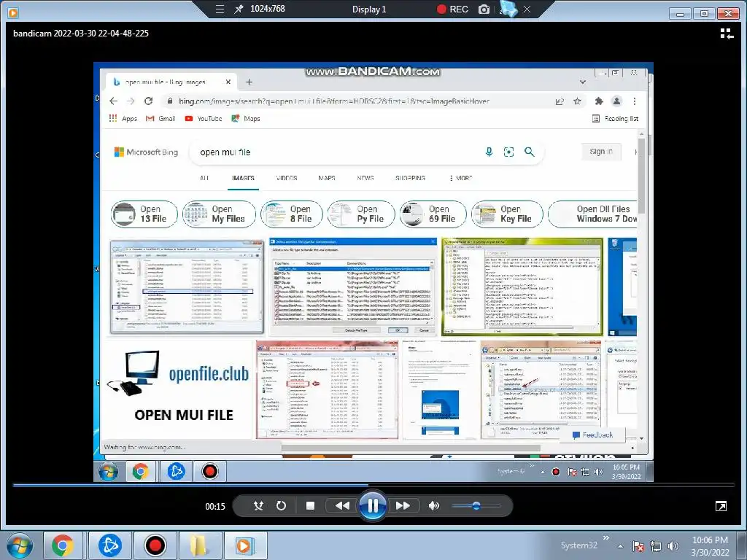Pause the playing video
Screen dimensions: 747x560
coord(373,505)
